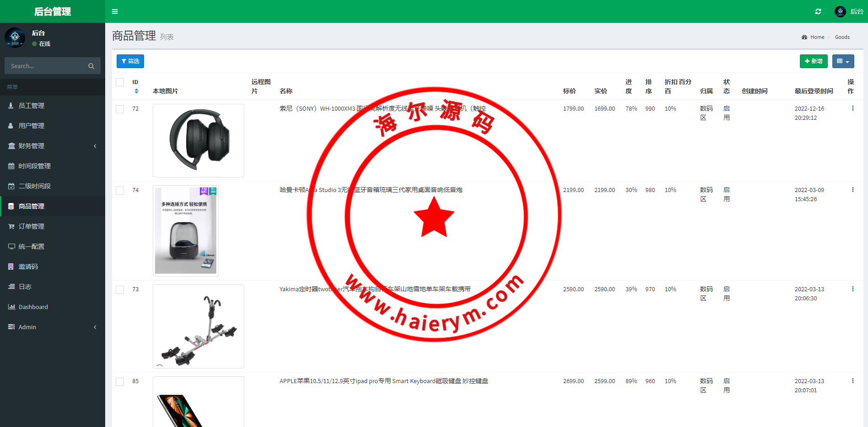
Task: Open the 日志 log section
Action: (25, 286)
